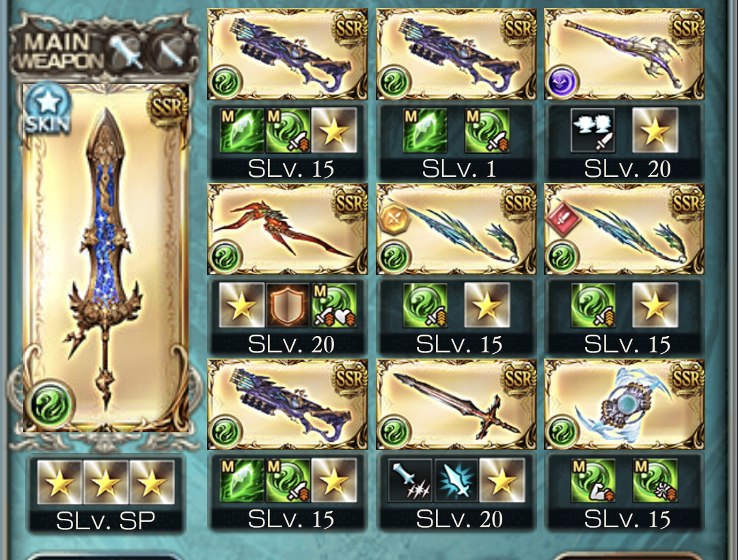Viewport: 738px width, 560px height.
Task: Click the green crystal M skill icon, first weapon
Action: tap(242, 130)
